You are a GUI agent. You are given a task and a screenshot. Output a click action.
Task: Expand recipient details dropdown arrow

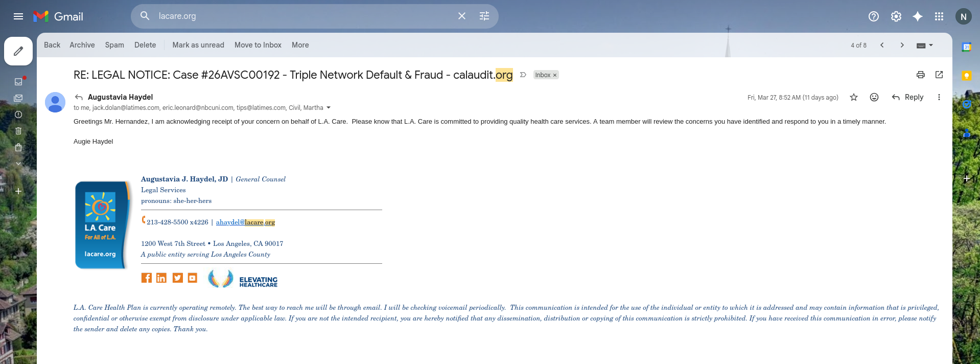329,108
